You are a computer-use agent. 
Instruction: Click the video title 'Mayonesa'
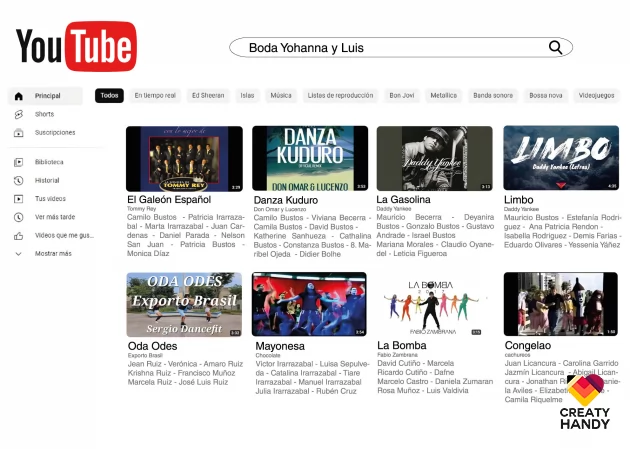coord(280,346)
